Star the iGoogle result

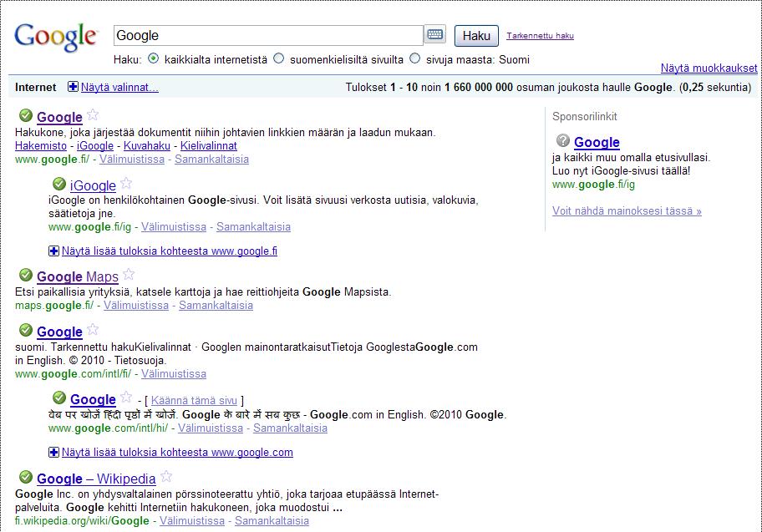[x=126, y=183]
